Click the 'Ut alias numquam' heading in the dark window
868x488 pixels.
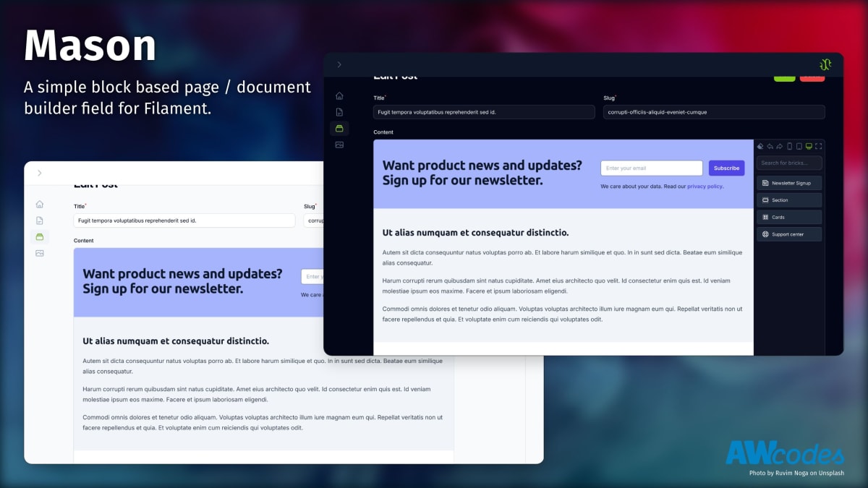pos(475,233)
